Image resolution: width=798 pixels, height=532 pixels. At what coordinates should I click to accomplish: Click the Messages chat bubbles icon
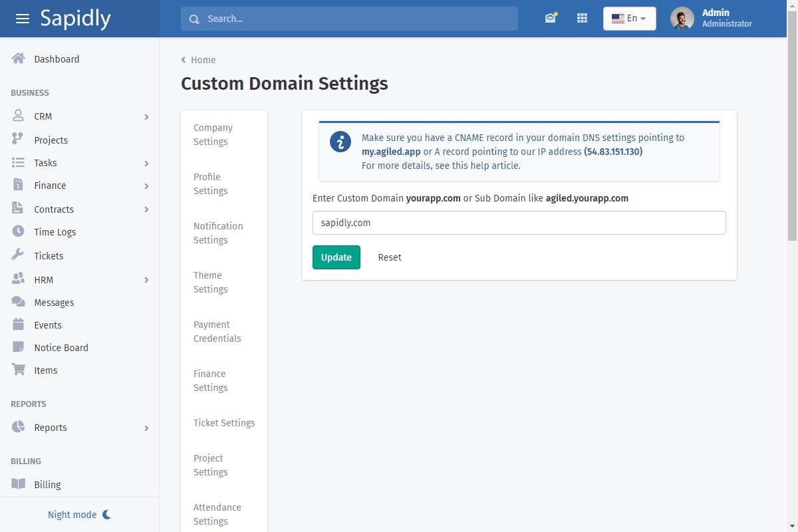[x=18, y=302]
